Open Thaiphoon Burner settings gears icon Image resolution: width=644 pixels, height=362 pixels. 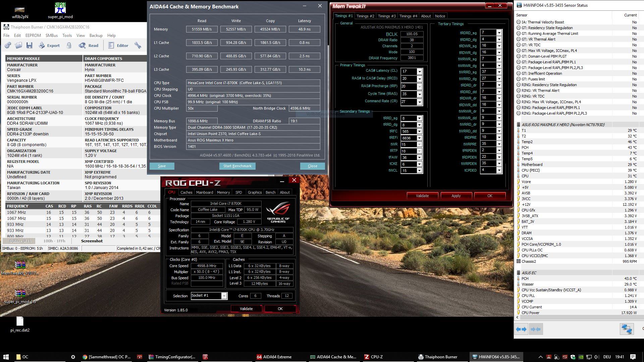pos(8,45)
